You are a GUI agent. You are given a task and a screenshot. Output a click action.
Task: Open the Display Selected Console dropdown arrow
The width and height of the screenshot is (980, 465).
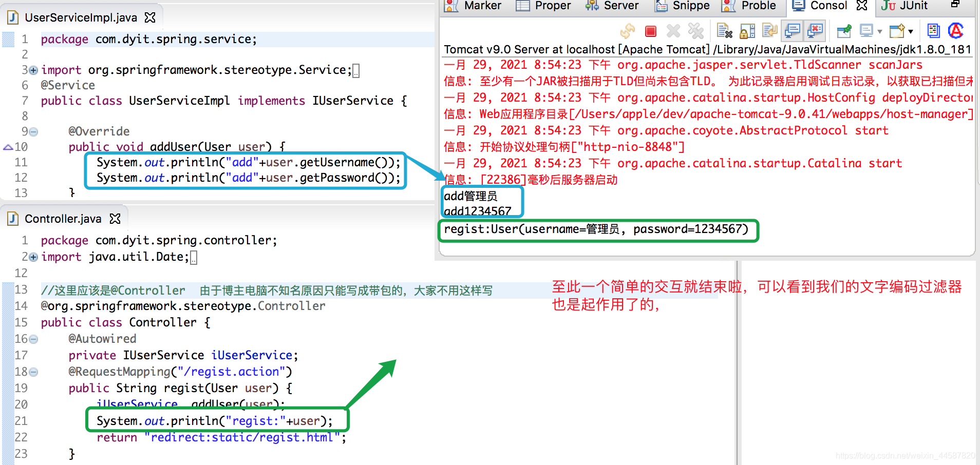[879, 32]
